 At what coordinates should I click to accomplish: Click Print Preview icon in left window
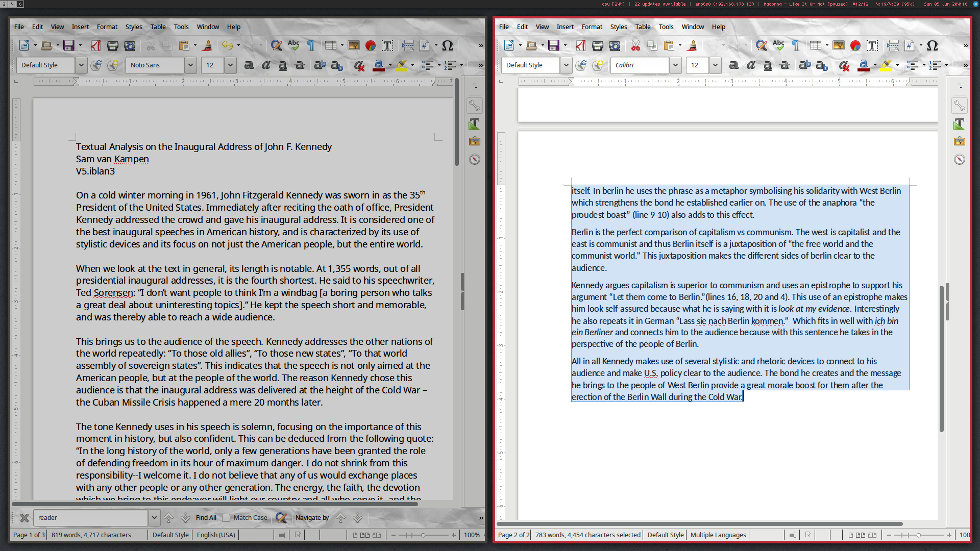point(130,46)
